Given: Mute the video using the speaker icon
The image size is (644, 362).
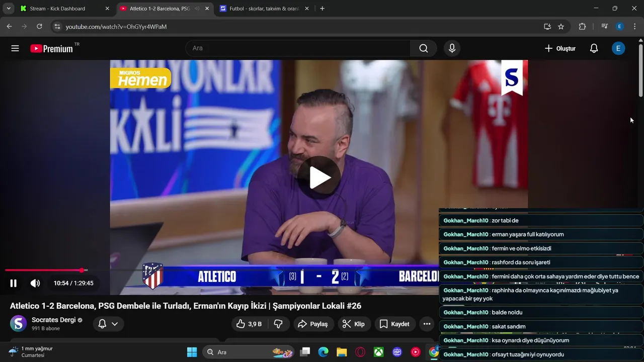Looking at the screenshot, I should click(x=35, y=283).
